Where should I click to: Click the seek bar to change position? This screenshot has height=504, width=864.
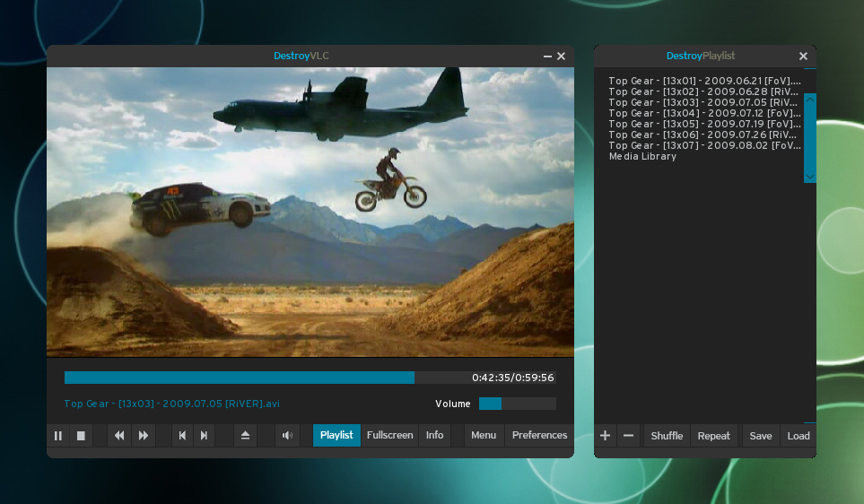point(310,378)
